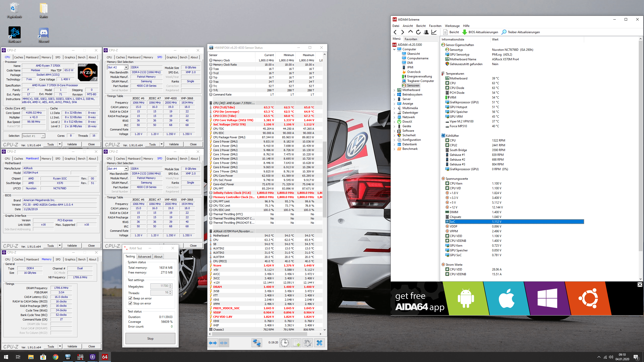
Task: Click HWiNFO network remote monitoring icon
Action: [x=257, y=343]
